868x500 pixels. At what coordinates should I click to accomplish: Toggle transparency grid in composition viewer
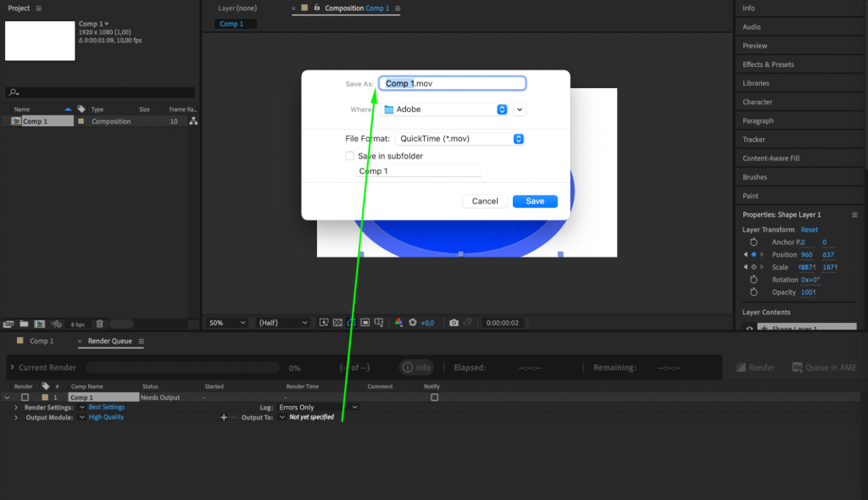tap(336, 323)
